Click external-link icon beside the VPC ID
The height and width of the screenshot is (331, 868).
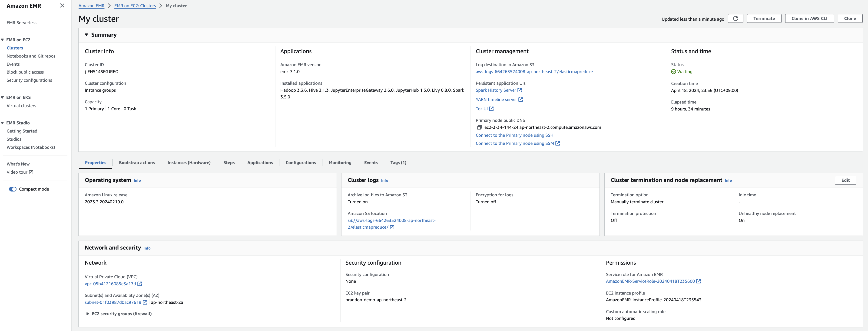point(139,284)
